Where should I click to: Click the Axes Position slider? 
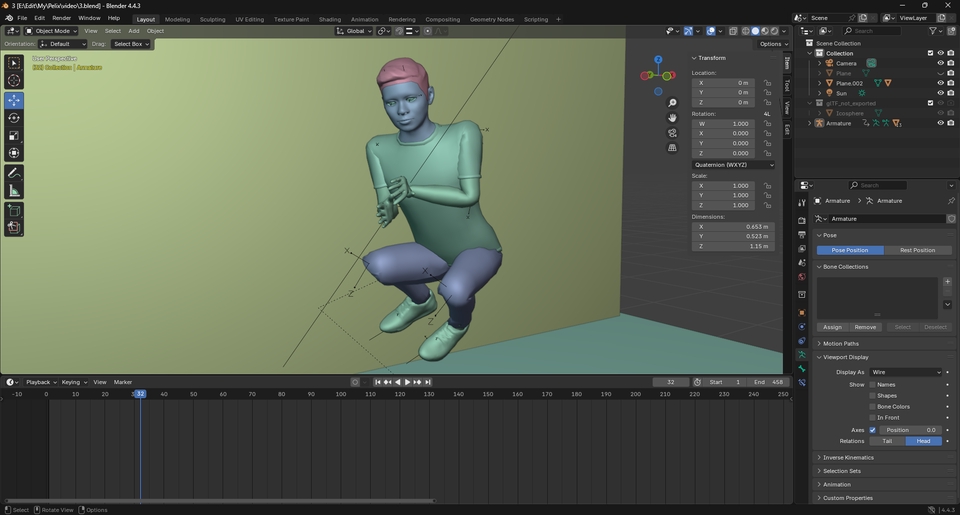(910, 430)
